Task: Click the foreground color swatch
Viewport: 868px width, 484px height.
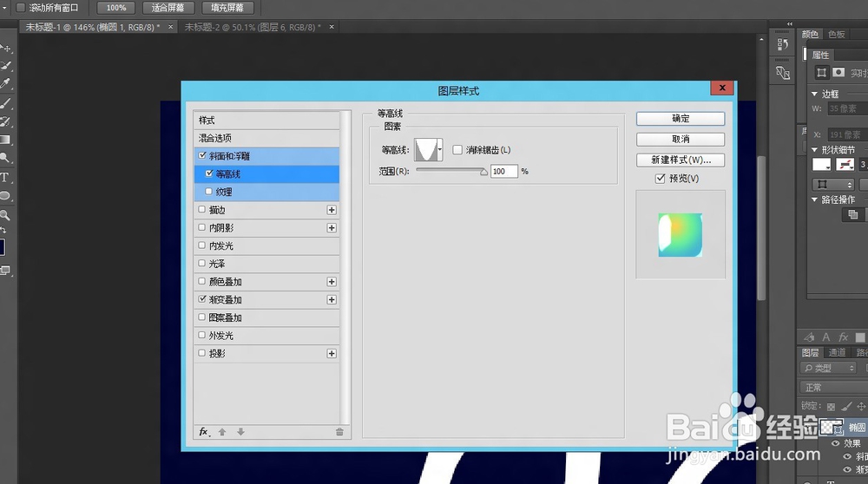Action: pyautogui.click(x=3, y=247)
